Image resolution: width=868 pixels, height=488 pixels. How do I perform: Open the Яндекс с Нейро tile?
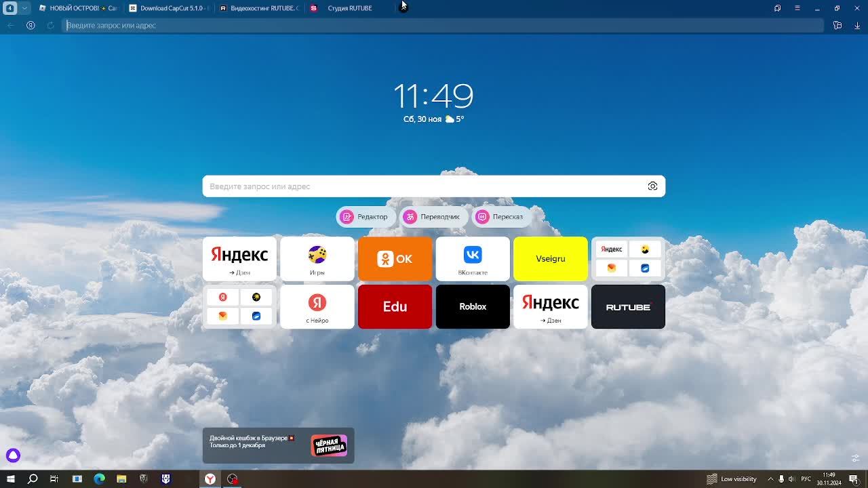[x=317, y=306]
